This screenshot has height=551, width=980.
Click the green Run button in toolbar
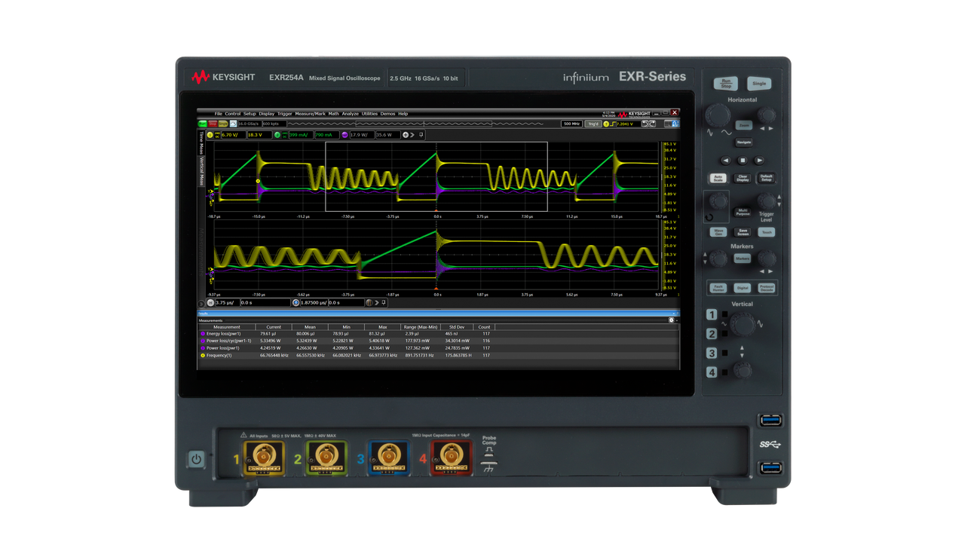click(x=203, y=124)
